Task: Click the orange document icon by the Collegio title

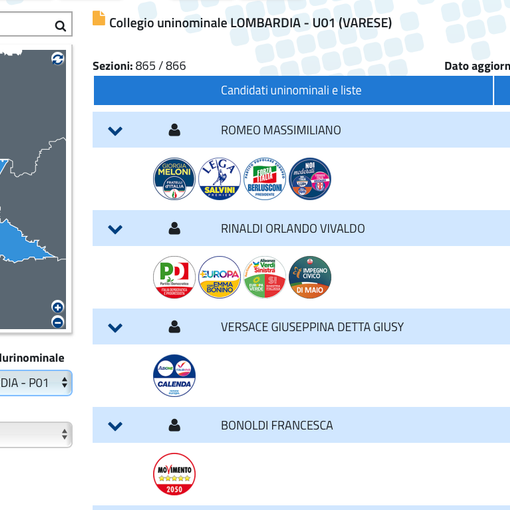Action: pos(99,18)
